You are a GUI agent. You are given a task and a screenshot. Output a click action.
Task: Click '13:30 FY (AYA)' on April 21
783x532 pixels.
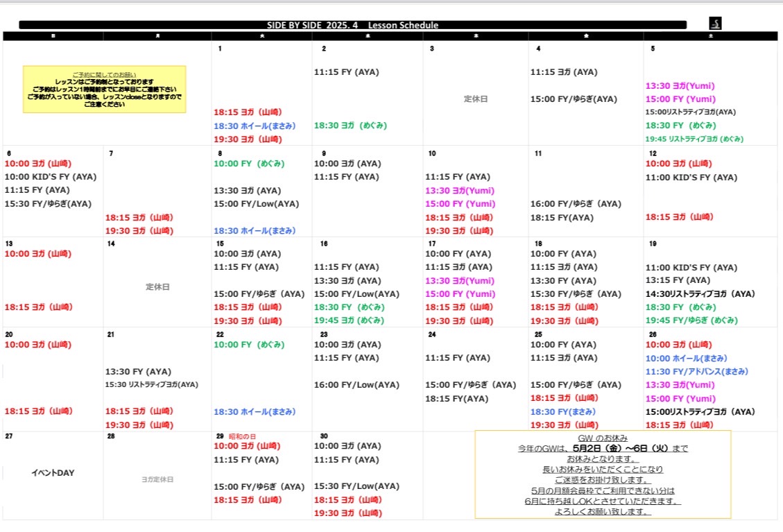tap(138, 372)
